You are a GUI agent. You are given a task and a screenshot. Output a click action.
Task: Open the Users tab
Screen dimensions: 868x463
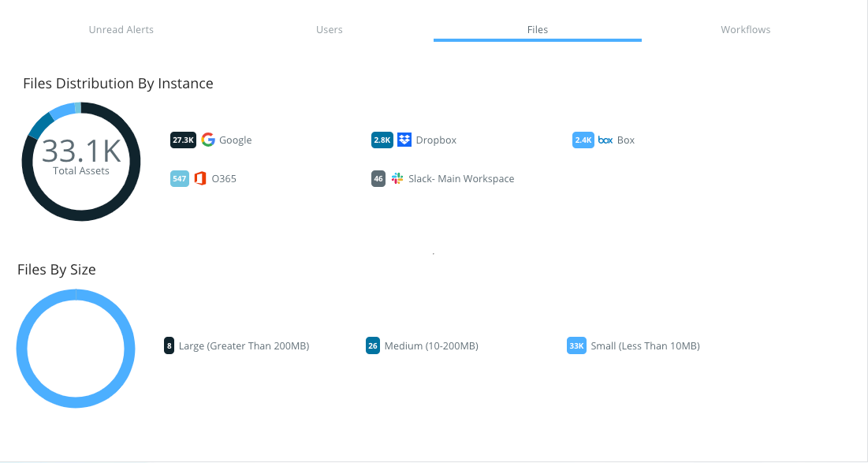[330, 30]
